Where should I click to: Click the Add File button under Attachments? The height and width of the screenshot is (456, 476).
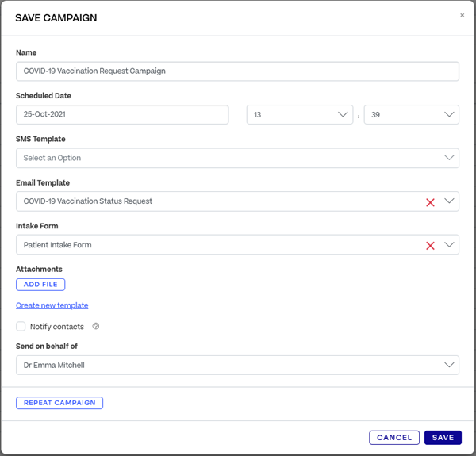pos(40,285)
